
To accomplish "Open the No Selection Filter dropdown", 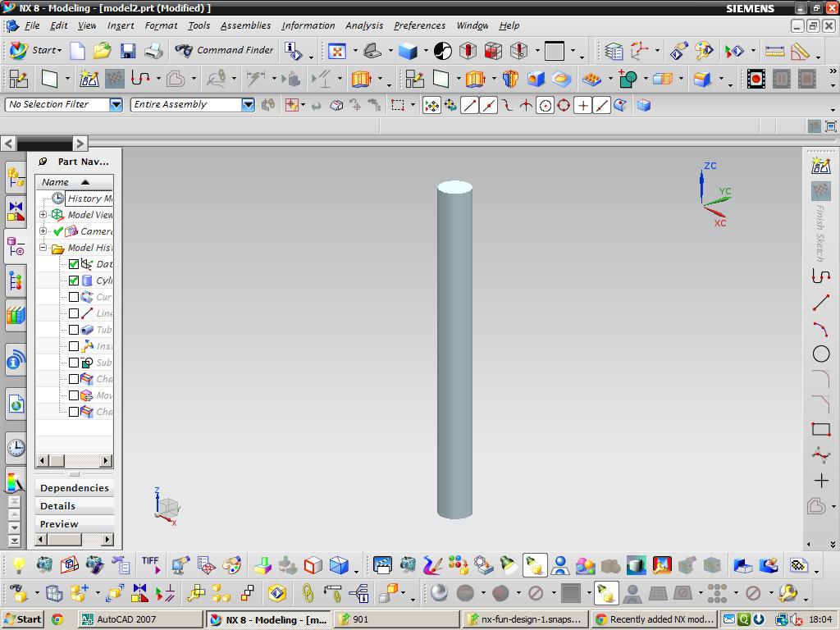I will tap(116, 104).
